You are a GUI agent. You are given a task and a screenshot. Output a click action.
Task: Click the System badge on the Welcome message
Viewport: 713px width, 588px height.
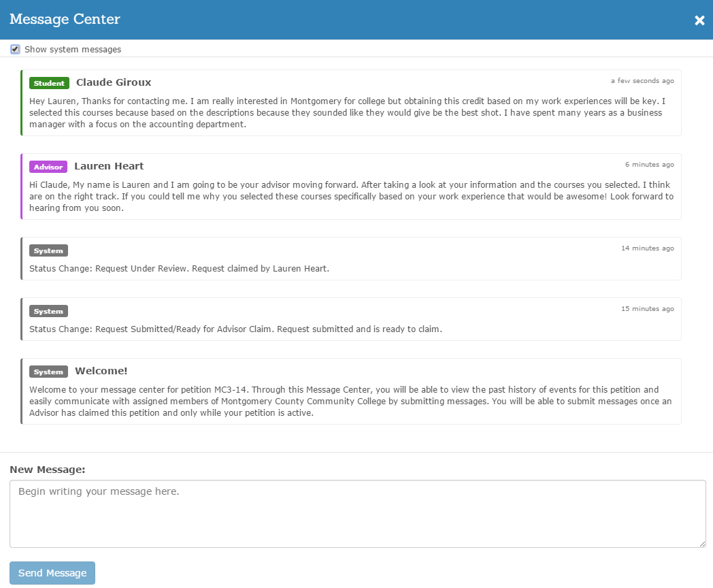[x=48, y=372]
